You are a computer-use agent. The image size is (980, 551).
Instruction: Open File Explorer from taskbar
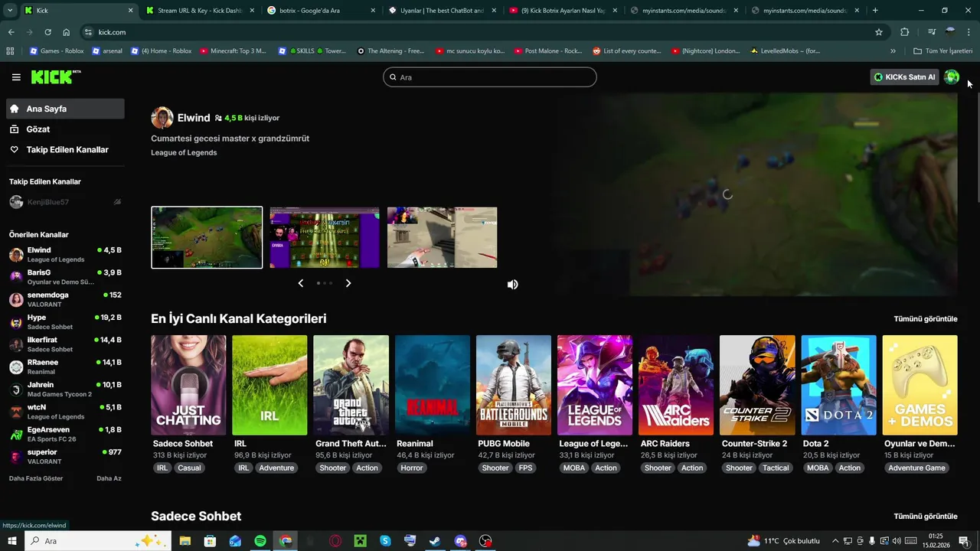185,541
